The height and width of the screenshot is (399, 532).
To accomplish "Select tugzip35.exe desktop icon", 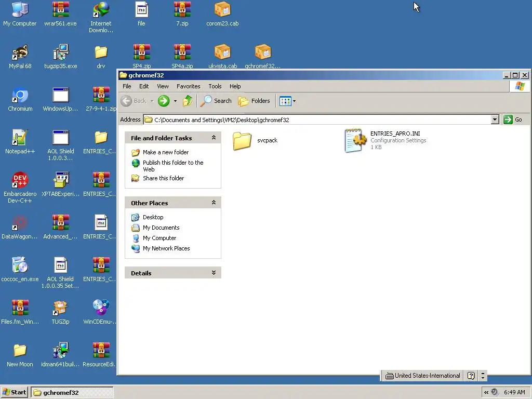I will tap(60, 57).
